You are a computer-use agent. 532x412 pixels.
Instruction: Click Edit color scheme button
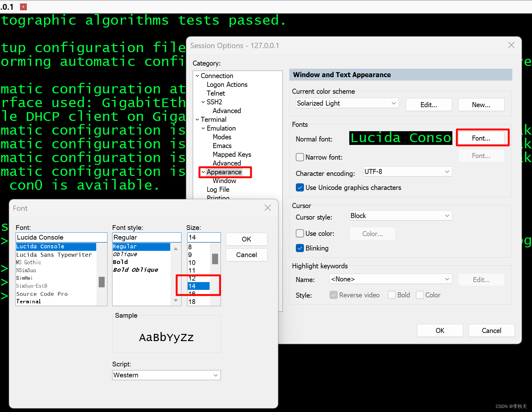(x=429, y=105)
